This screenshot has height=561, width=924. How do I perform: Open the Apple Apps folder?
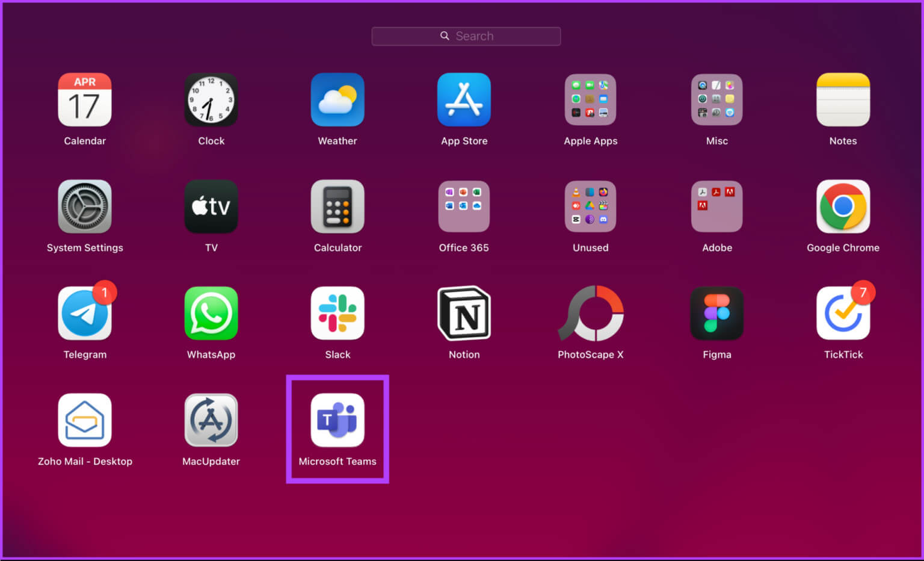click(x=590, y=100)
